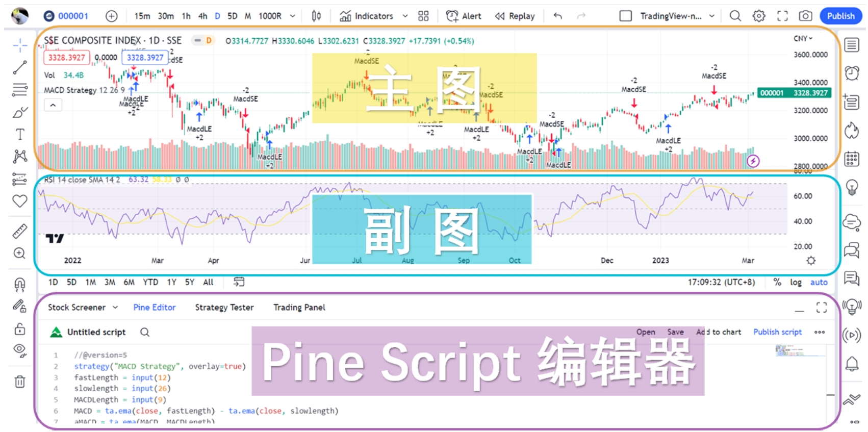The height and width of the screenshot is (432, 868).
Task: Click the Publish button
Action: pyautogui.click(x=841, y=16)
